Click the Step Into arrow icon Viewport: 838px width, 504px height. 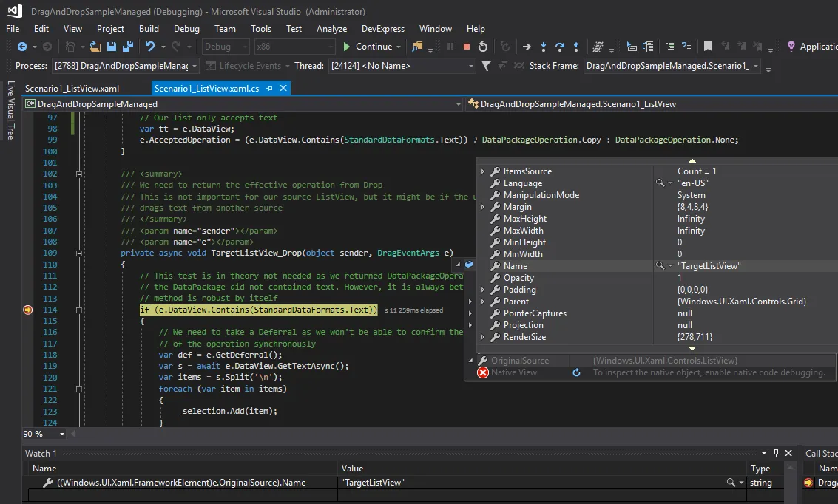click(x=544, y=47)
